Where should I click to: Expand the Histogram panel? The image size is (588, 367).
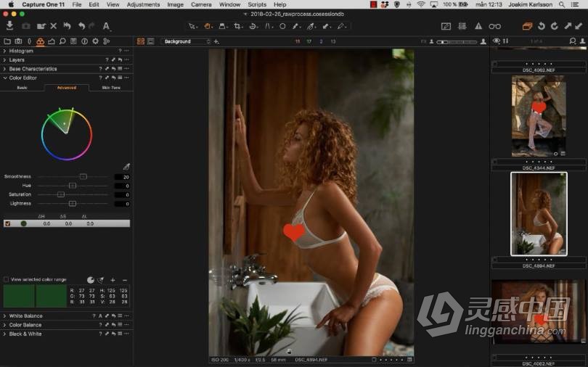pos(4,51)
